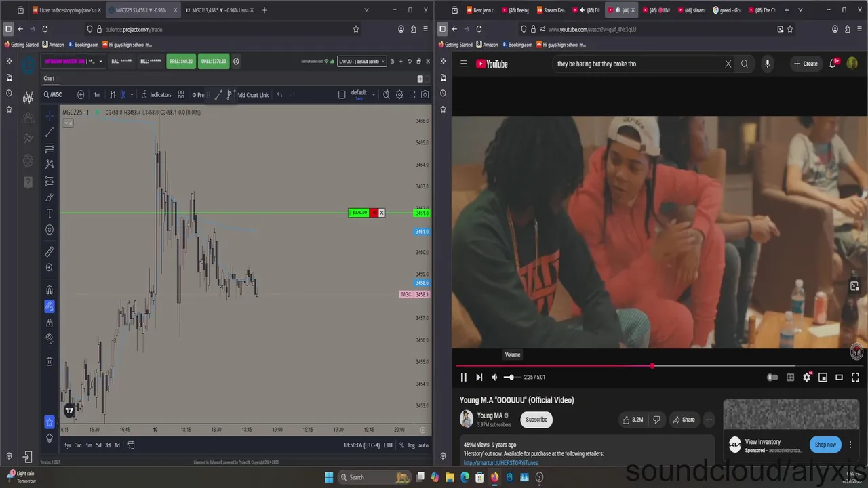Select the Chart tab

(x=49, y=78)
